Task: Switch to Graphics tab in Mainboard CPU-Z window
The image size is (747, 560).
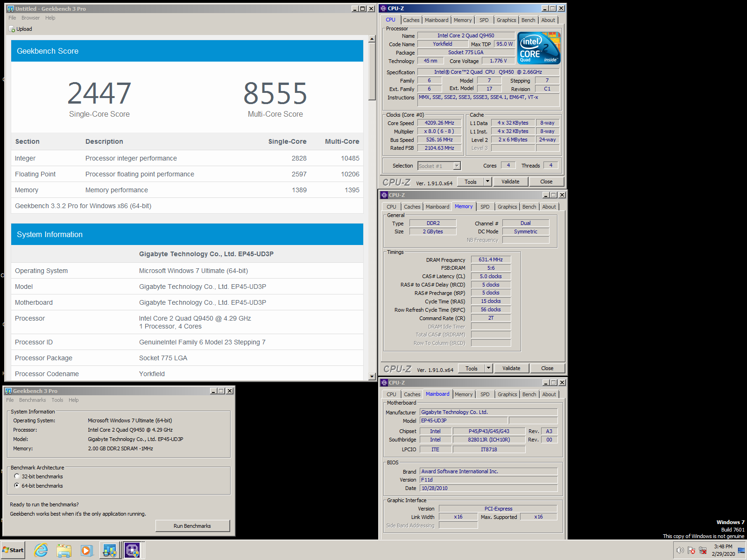Action: [x=507, y=394]
